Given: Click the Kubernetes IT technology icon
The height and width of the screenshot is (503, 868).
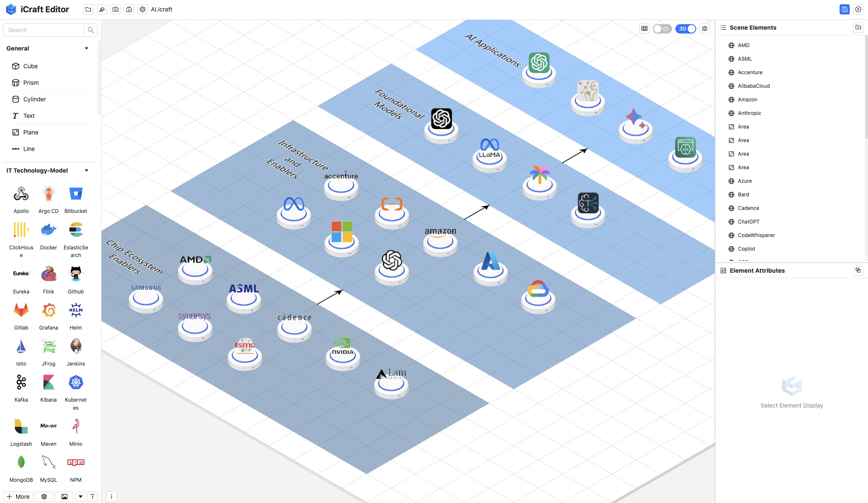Looking at the screenshot, I should point(76,381).
